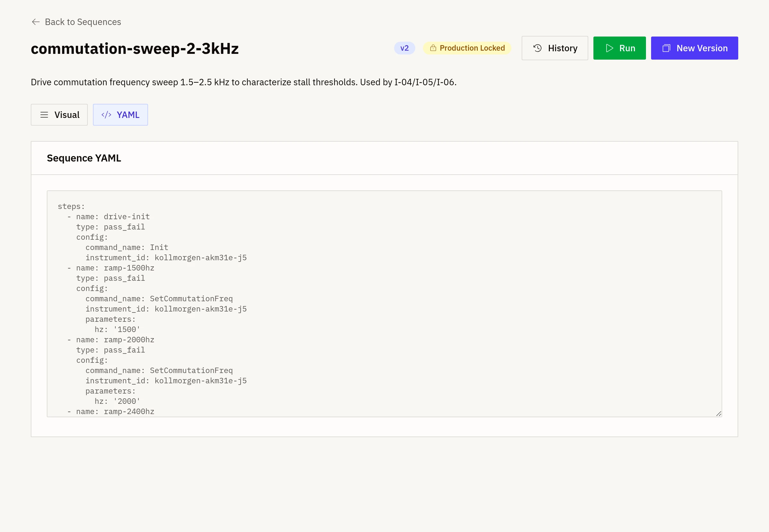Click the sequence description text
The image size is (769, 532).
click(244, 82)
